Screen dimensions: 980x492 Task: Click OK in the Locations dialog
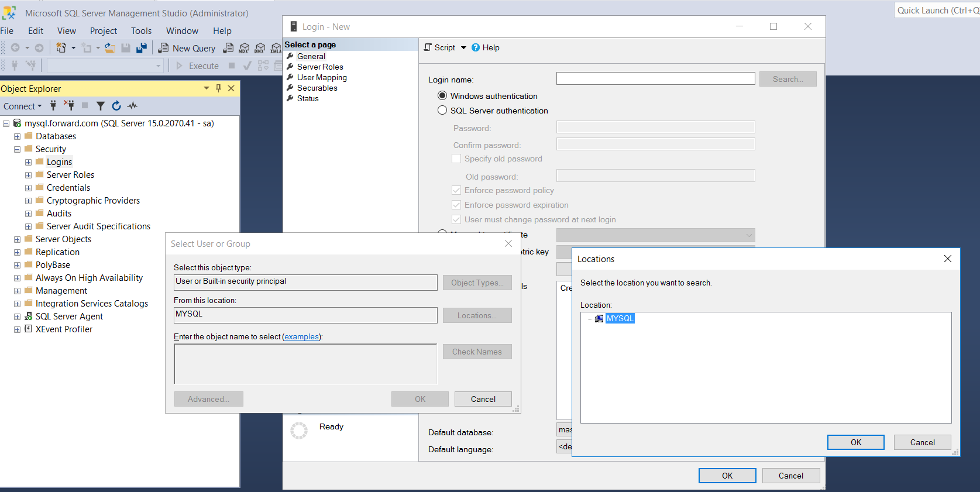click(856, 442)
